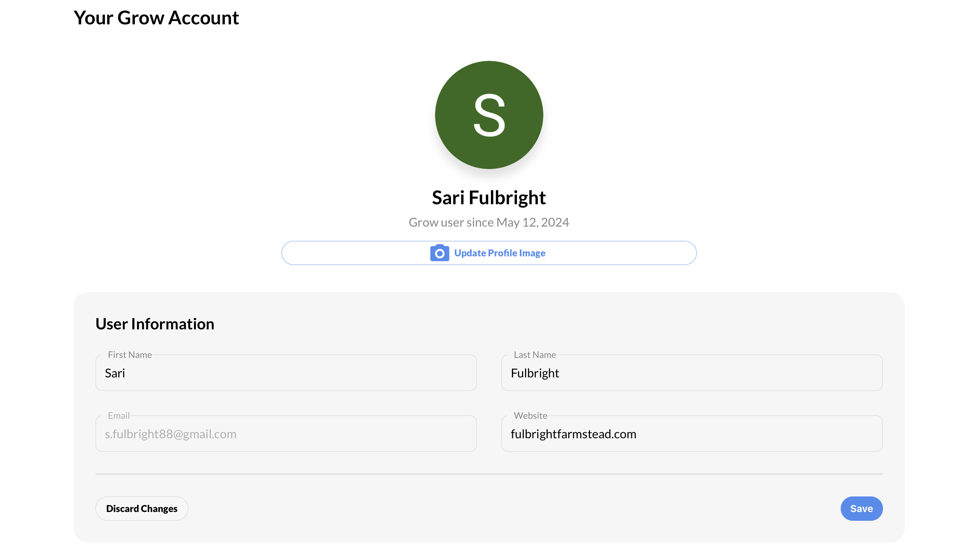Click the Your Grow Account title

156,18
